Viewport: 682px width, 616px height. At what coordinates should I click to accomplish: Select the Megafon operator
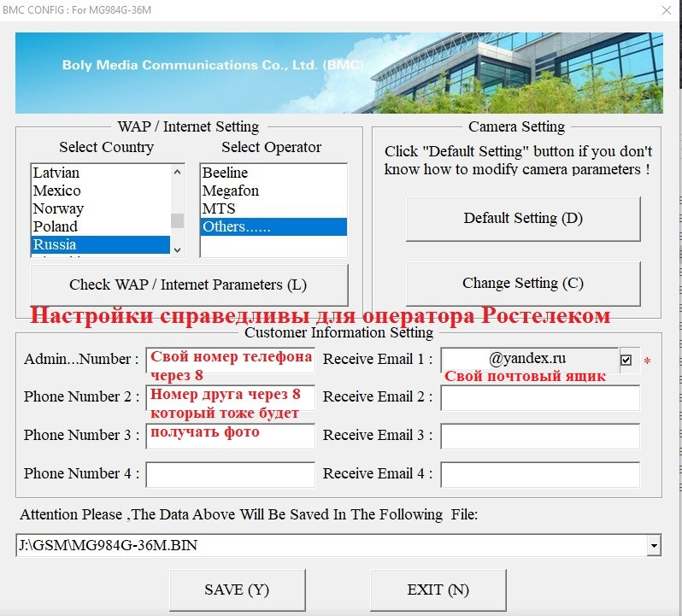point(273,191)
